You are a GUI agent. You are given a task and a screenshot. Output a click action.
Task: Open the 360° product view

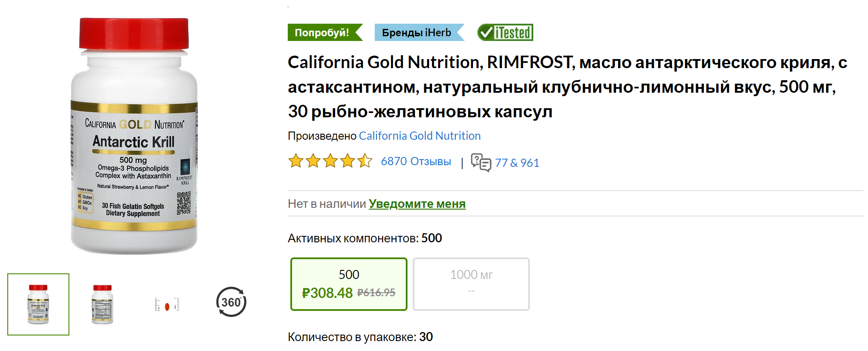pos(231,302)
